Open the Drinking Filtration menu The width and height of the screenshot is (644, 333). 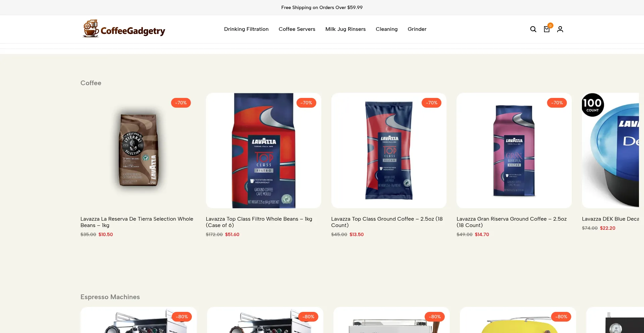point(246,29)
